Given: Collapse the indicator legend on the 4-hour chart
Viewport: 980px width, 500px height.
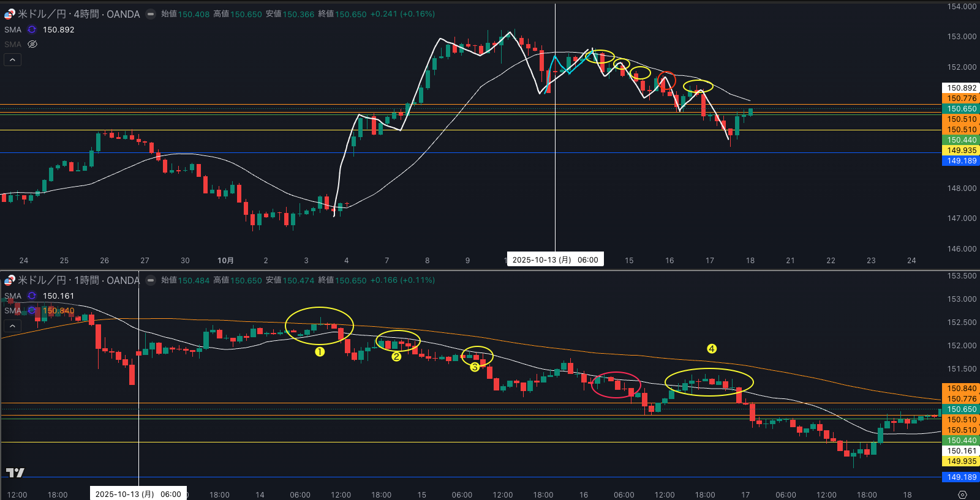Looking at the screenshot, I should click(12, 59).
